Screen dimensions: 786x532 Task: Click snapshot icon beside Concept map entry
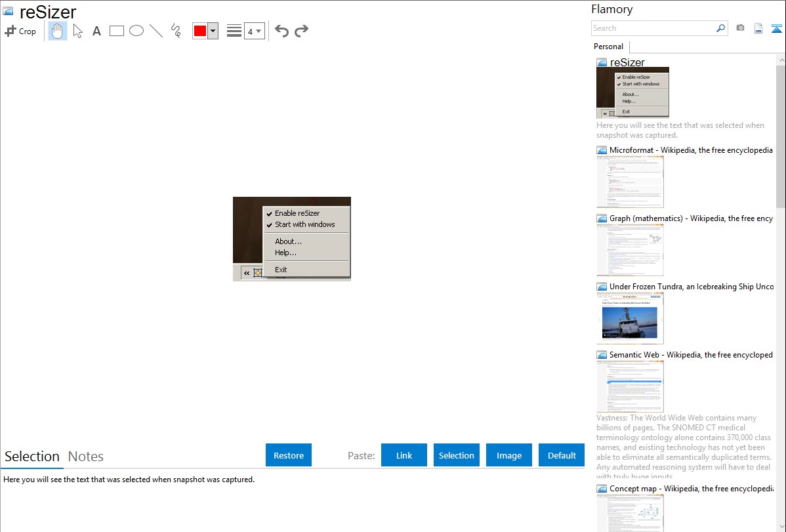coord(602,488)
